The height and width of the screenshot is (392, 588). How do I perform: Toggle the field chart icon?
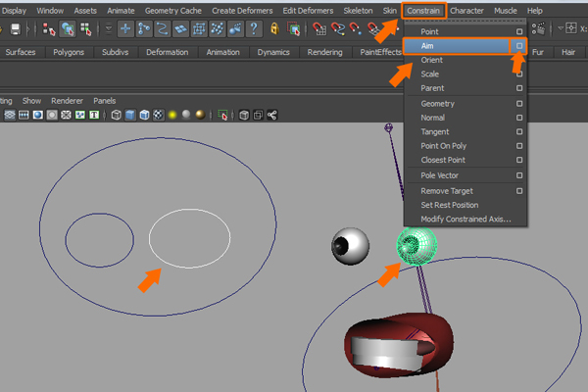coord(66,115)
